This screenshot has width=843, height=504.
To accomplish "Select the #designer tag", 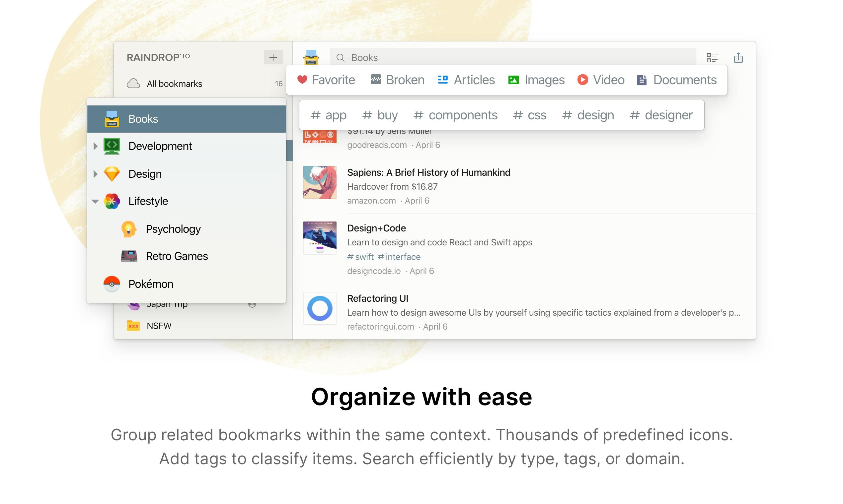I will pyautogui.click(x=661, y=115).
